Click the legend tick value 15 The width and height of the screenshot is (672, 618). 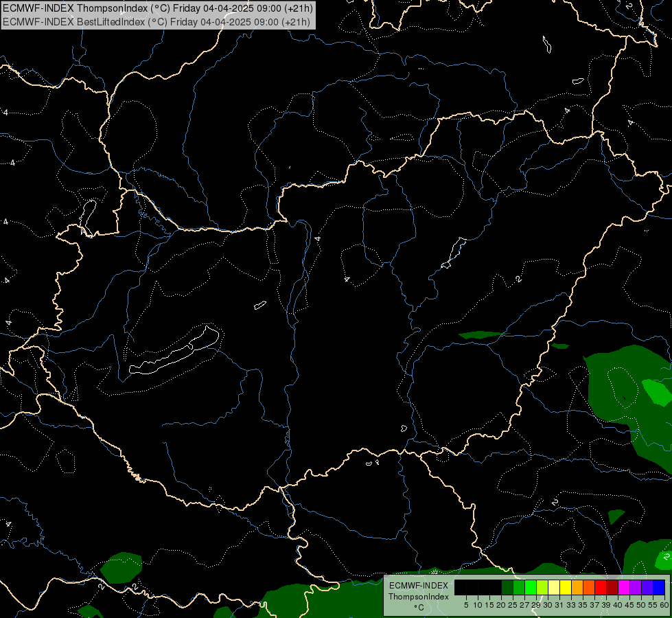[489, 605]
